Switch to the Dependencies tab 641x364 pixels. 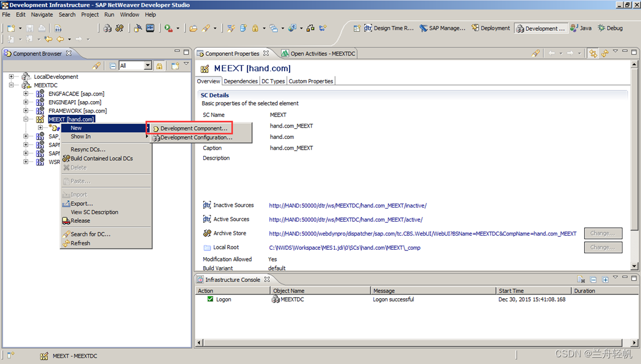pos(241,81)
